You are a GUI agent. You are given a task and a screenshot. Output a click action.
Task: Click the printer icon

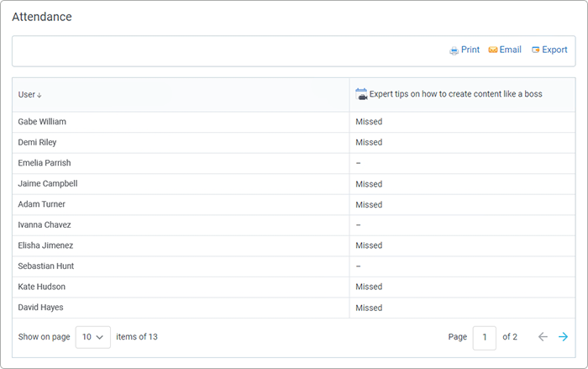pyautogui.click(x=454, y=50)
